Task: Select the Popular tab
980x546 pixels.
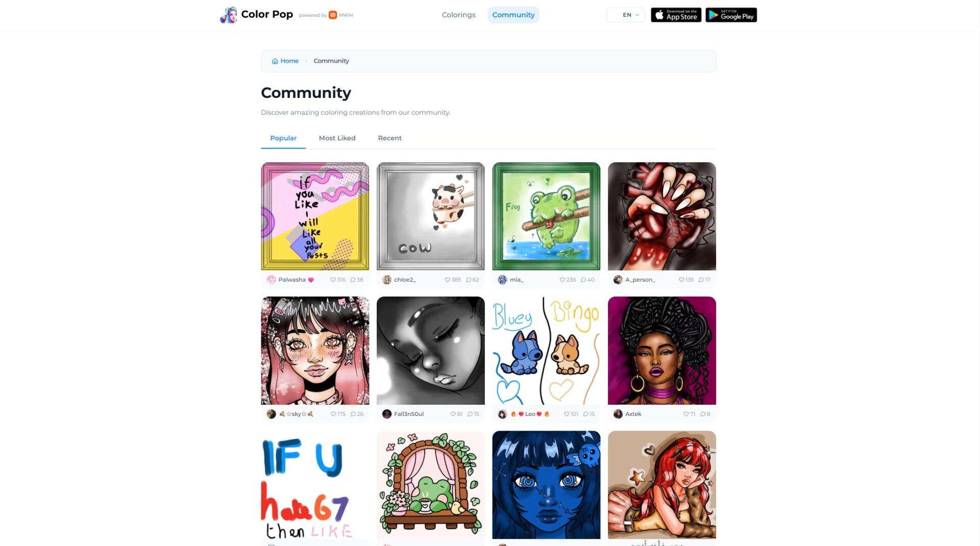Action: 283,138
